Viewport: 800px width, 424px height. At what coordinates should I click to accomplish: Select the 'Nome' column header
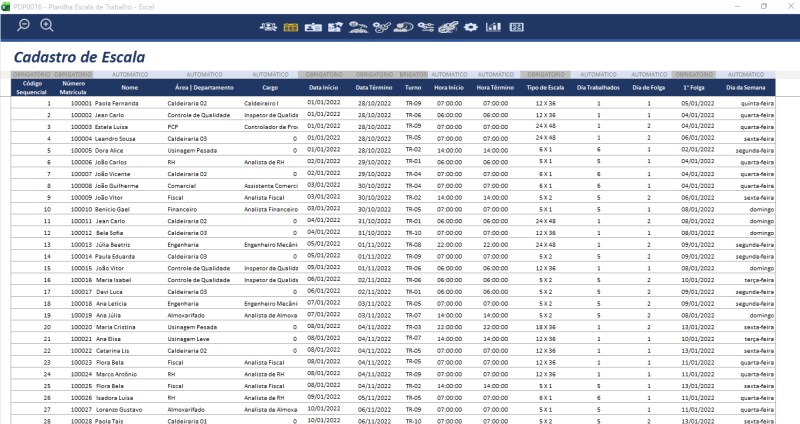click(130, 88)
